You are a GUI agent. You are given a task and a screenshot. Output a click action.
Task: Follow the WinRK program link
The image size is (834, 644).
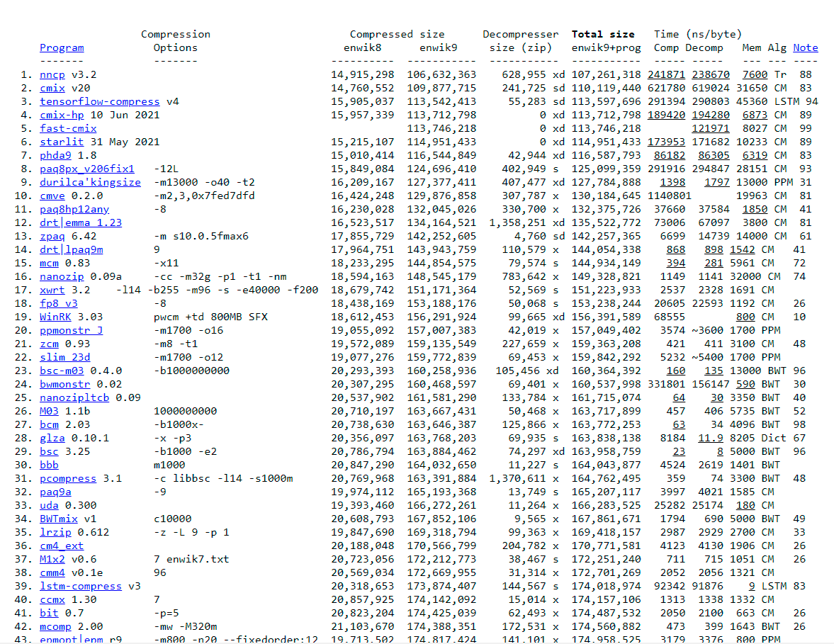click(x=55, y=317)
